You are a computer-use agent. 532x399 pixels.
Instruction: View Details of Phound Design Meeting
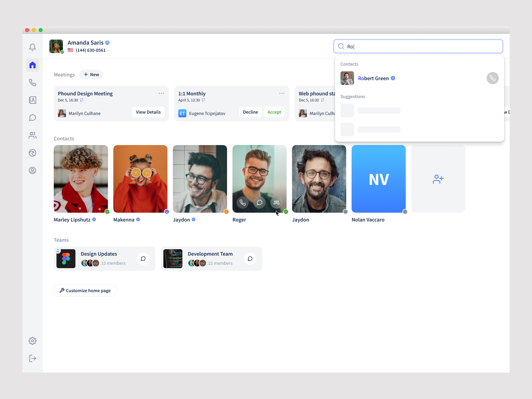click(x=148, y=112)
